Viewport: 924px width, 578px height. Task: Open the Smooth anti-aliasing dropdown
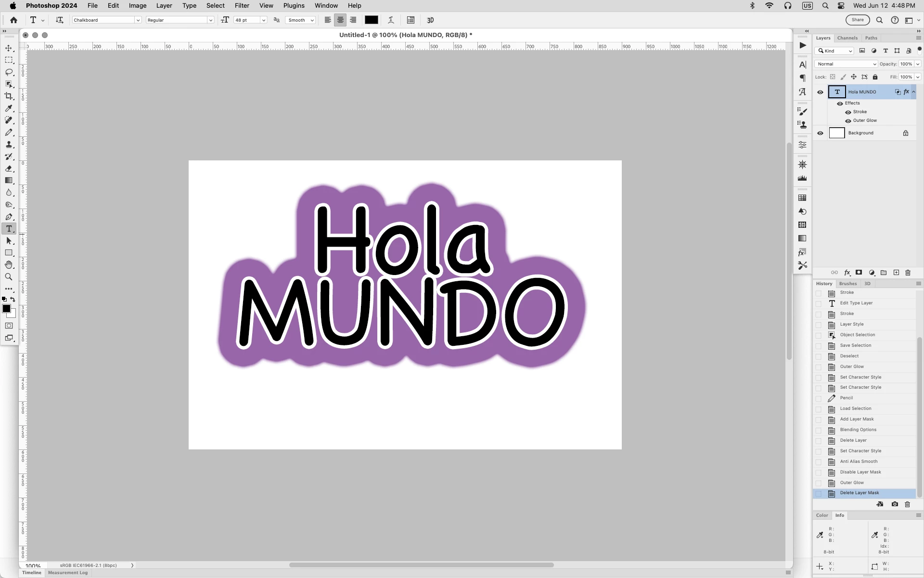[x=301, y=20]
